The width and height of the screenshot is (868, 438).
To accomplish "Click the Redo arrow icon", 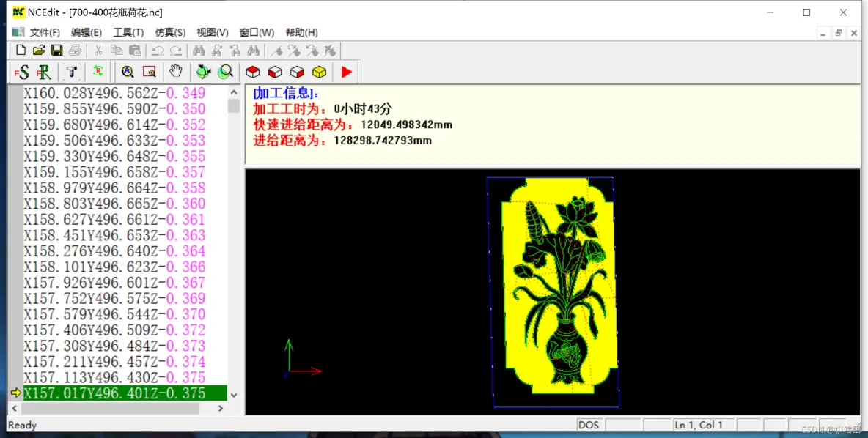I will pos(175,51).
